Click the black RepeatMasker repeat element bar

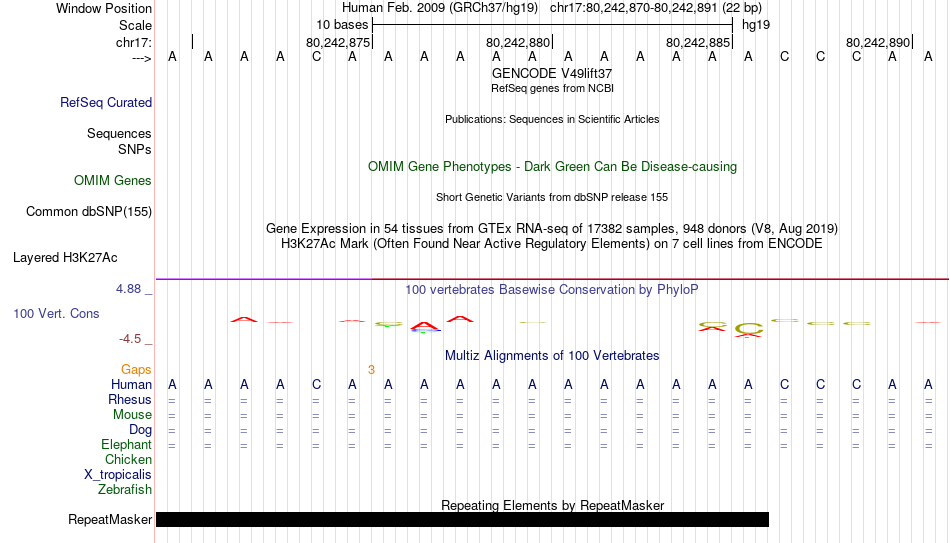click(x=462, y=519)
